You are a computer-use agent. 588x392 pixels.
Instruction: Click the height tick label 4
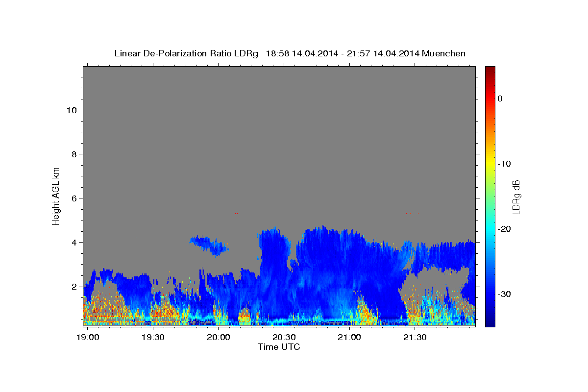74,243
